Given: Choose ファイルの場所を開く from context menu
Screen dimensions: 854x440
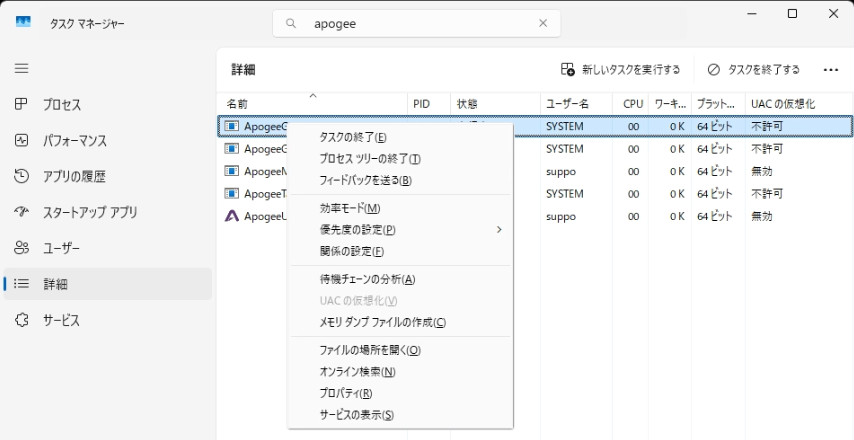Looking at the screenshot, I should (369, 350).
